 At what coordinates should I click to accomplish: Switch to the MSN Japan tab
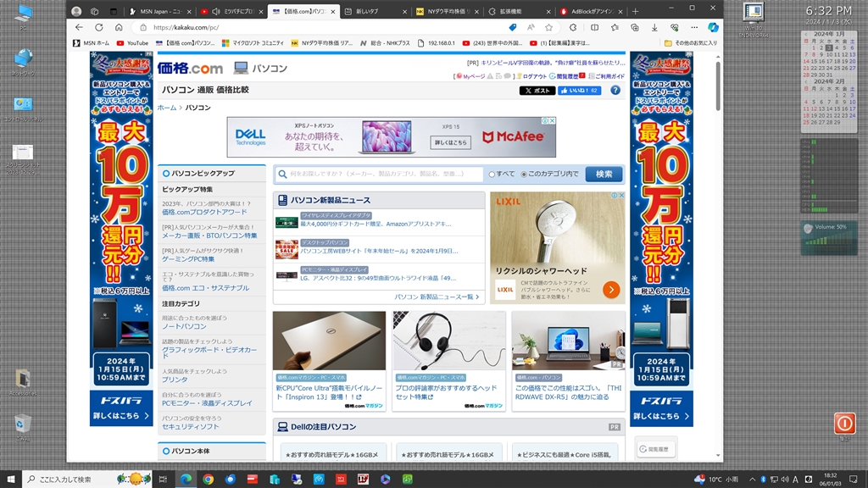[x=160, y=11]
